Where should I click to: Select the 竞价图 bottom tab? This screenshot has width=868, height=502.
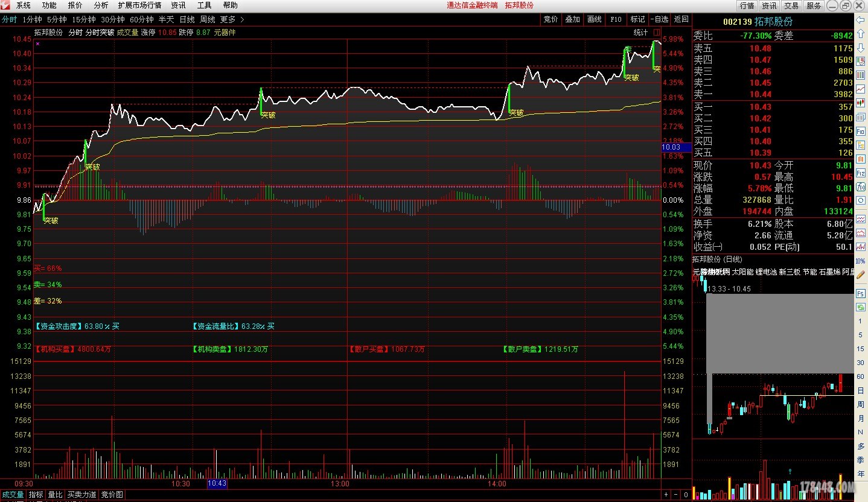point(112,495)
